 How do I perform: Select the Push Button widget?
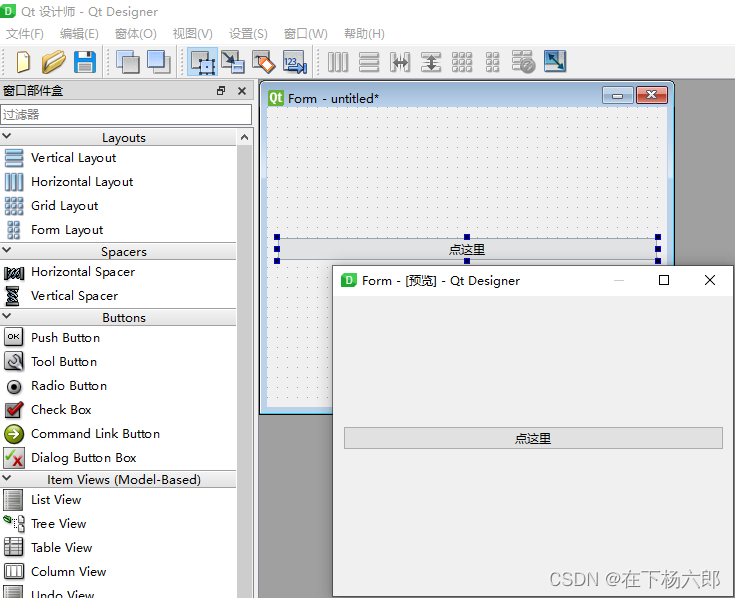point(118,337)
